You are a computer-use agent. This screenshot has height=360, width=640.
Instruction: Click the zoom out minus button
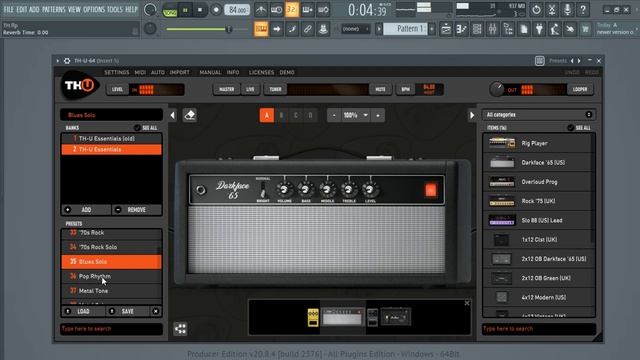pyautogui.click(x=334, y=116)
